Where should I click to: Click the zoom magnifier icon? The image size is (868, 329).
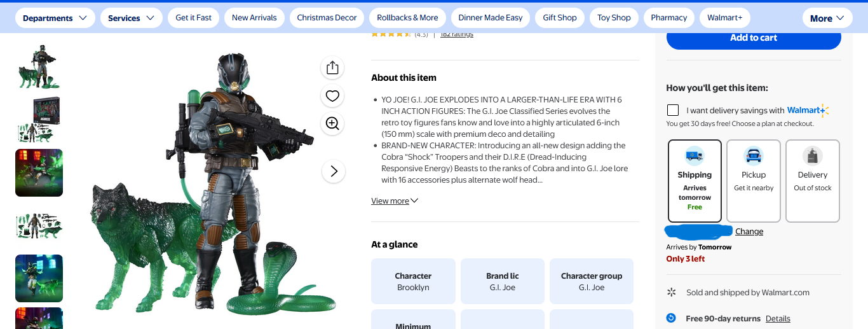(x=332, y=123)
